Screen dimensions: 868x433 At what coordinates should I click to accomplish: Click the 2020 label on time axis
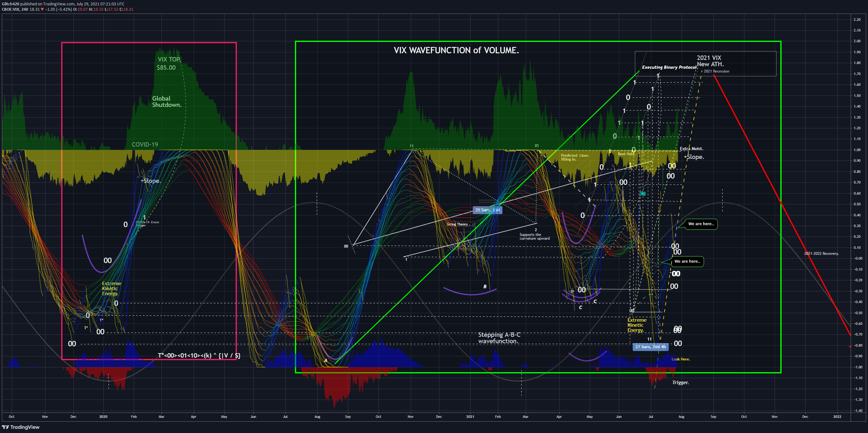tap(103, 417)
